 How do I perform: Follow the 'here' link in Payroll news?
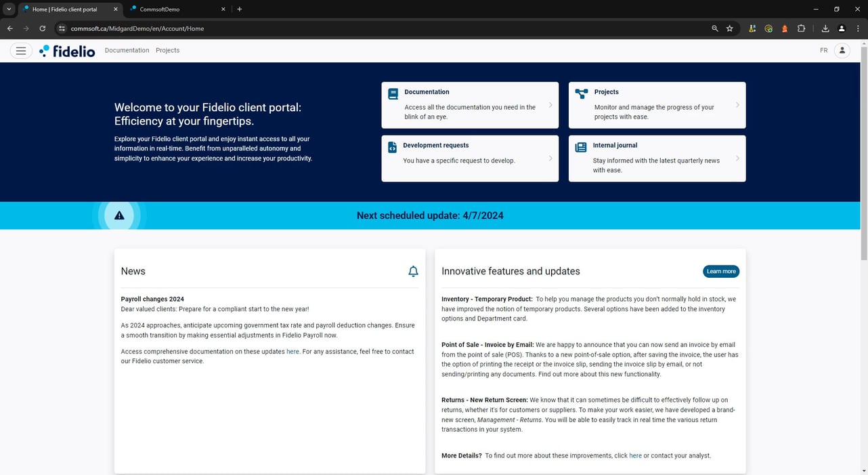tap(292, 352)
